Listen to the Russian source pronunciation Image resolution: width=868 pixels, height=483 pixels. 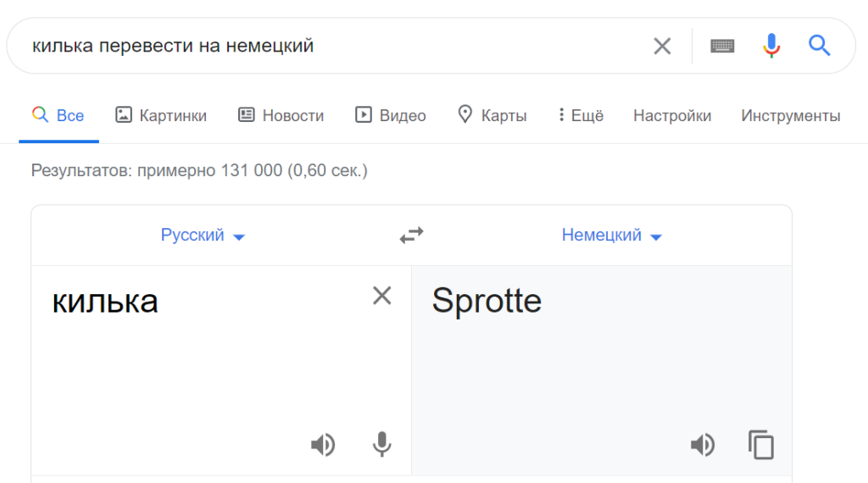point(322,444)
